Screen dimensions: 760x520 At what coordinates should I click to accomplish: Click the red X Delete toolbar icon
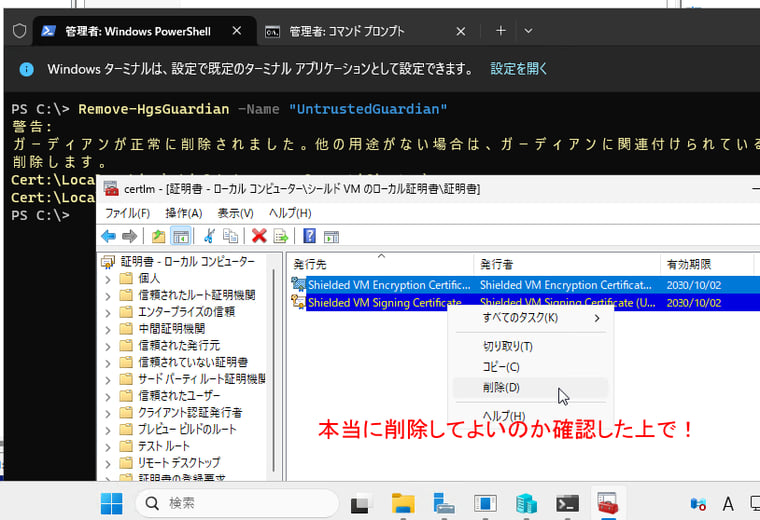tap(259, 236)
